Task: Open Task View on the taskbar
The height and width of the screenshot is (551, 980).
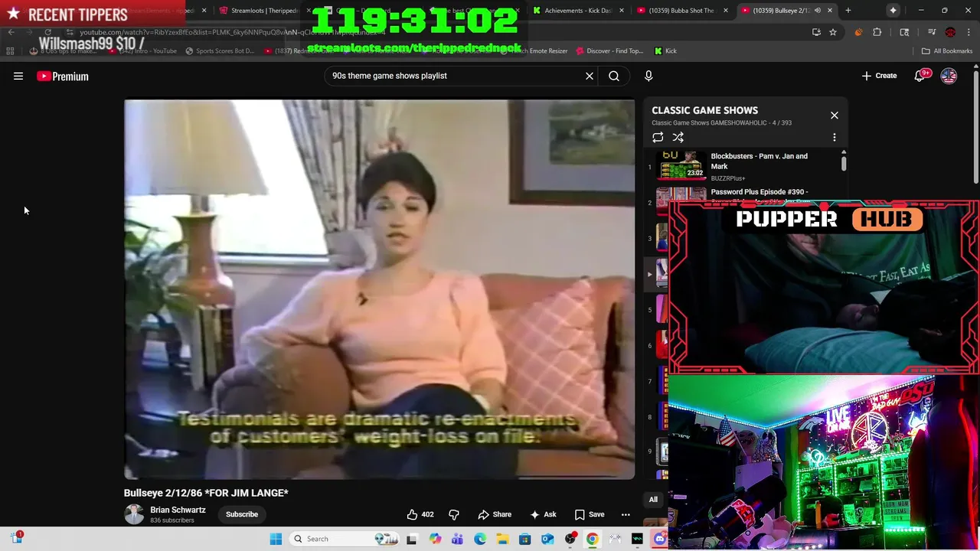Action: pos(411,539)
